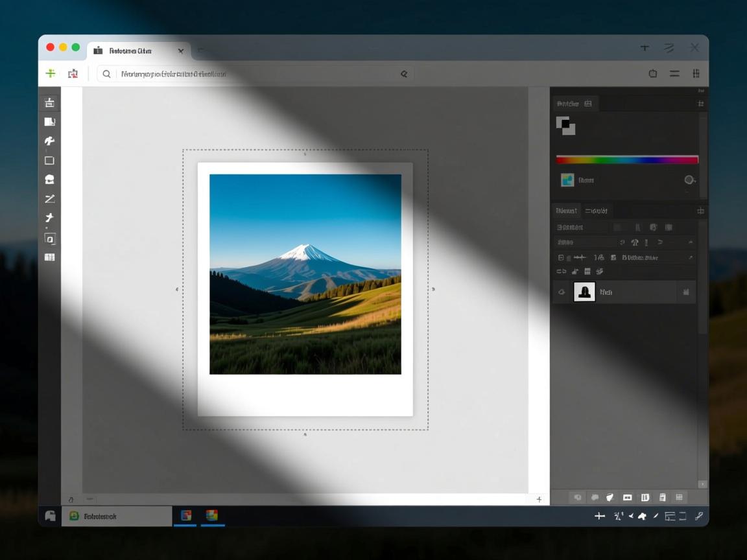This screenshot has width=747, height=560.
Task: Click the topmost tool in the left toolbar
Action: click(x=49, y=102)
